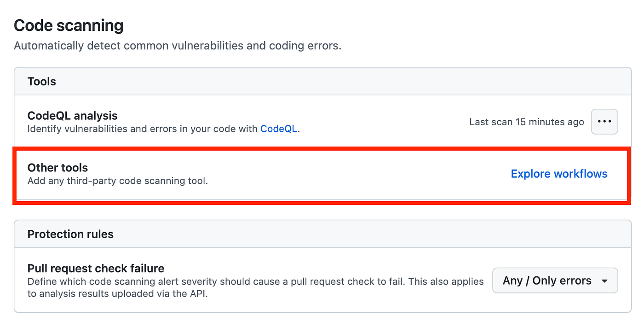
Task: Click the ellipsis icon for CodeQL tool settings
Action: click(x=604, y=122)
